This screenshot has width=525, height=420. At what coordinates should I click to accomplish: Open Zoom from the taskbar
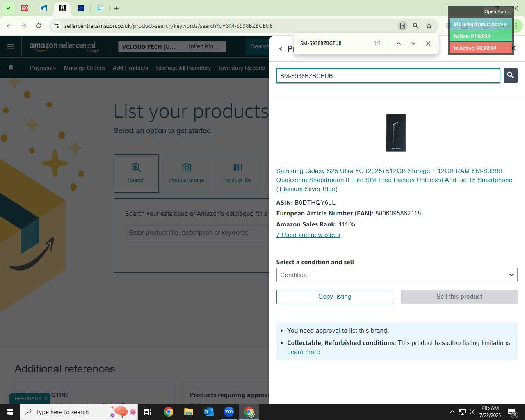[229, 412]
